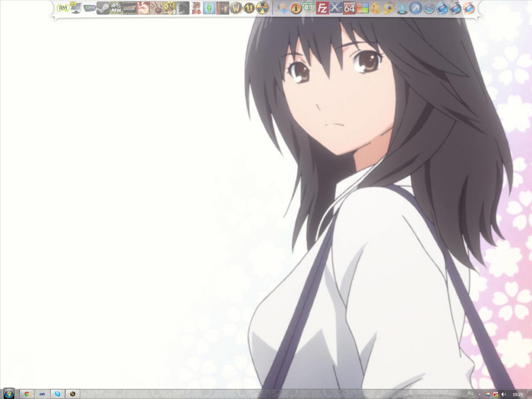Launch World of Warcraft from dock
The width and height of the screenshot is (532, 399).
tap(236, 8)
